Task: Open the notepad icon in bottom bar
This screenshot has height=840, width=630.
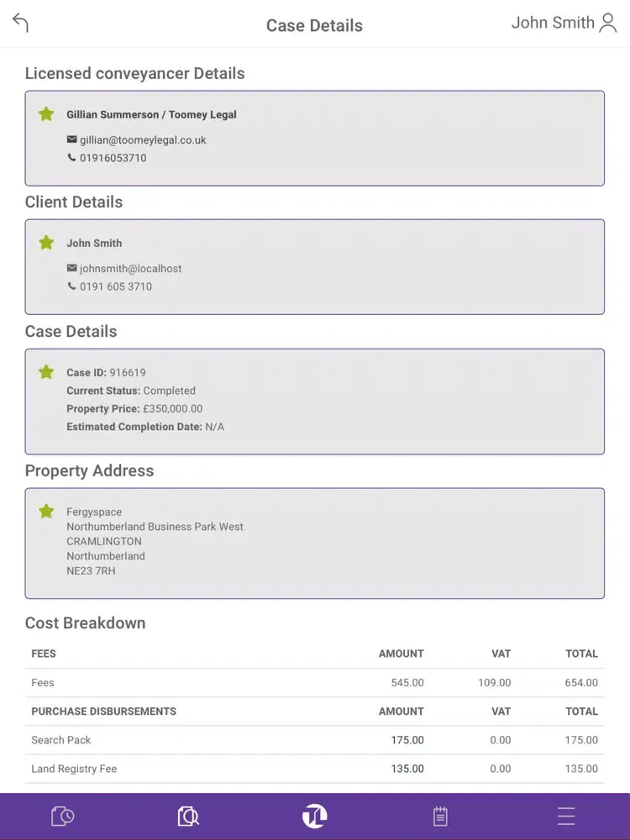Action: (x=440, y=816)
